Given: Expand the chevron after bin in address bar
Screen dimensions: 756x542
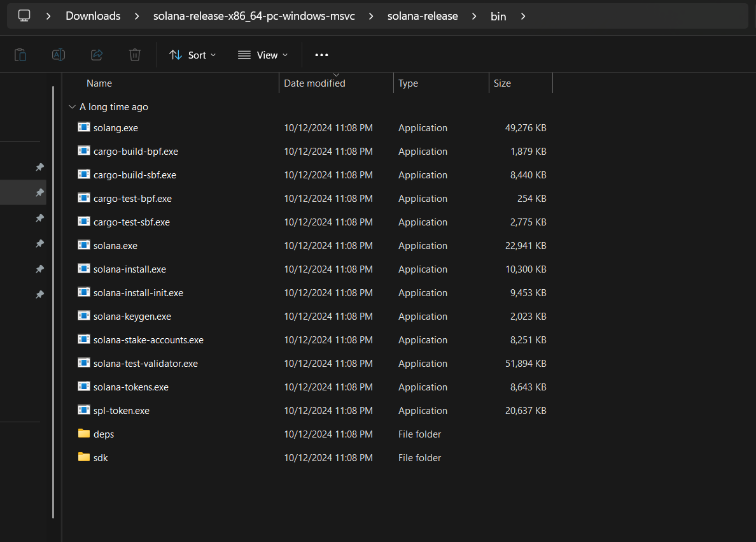Looking at the screenshot, I should coord(523,16).
